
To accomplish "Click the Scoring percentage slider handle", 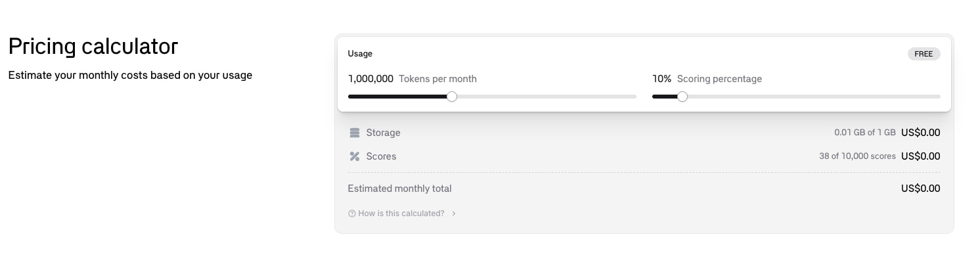I will point(682,97).
